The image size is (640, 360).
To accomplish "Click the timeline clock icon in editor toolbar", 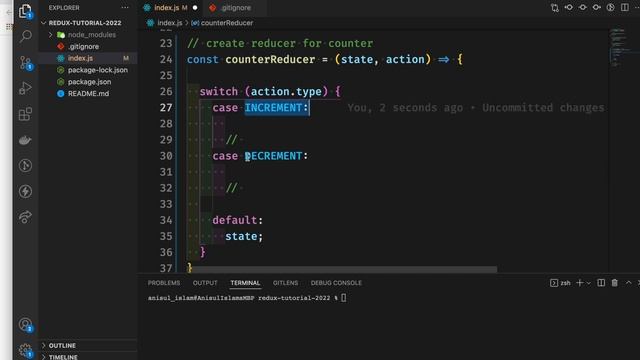I will click(x=611, y=7).
